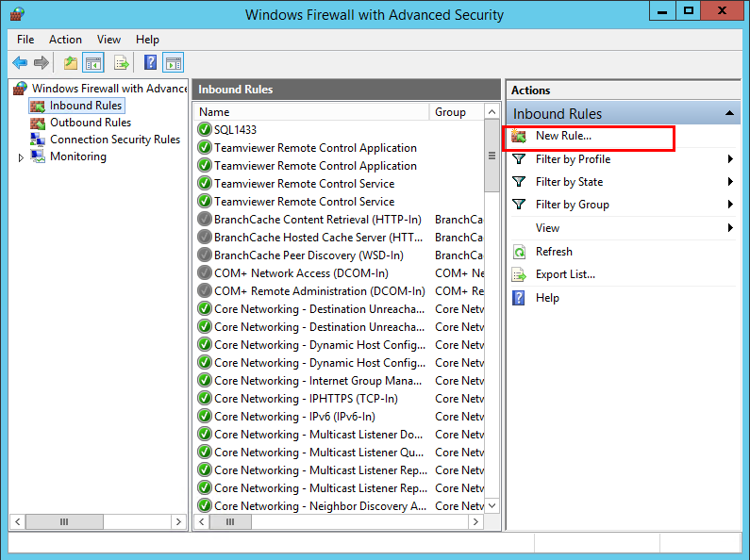
Task: Click the blue Help toolbar icon
Action: tap(150, 63)
